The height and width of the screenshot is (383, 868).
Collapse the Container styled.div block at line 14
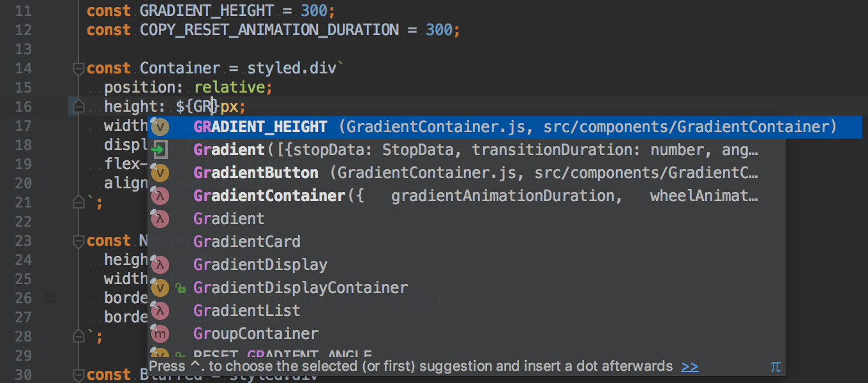[79, 68]
